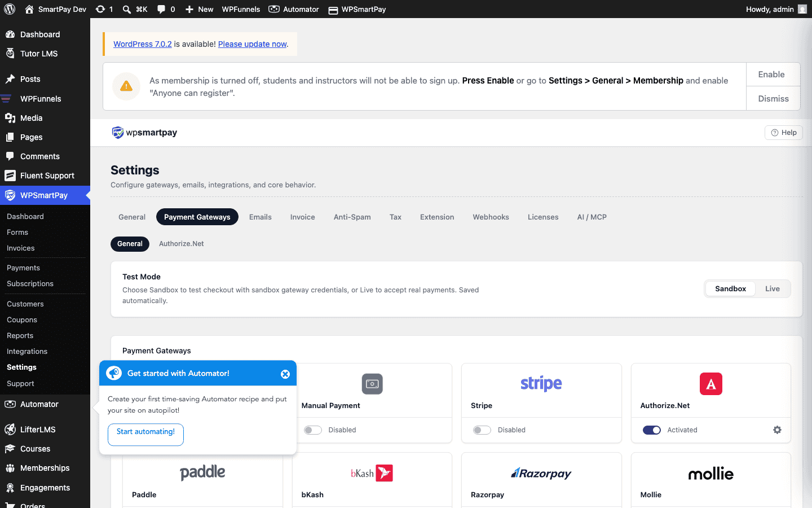The width and height of the screenshot is (812, 508).
Task: Open Authorize.Net gear settings icon
Action: [777, 430]
